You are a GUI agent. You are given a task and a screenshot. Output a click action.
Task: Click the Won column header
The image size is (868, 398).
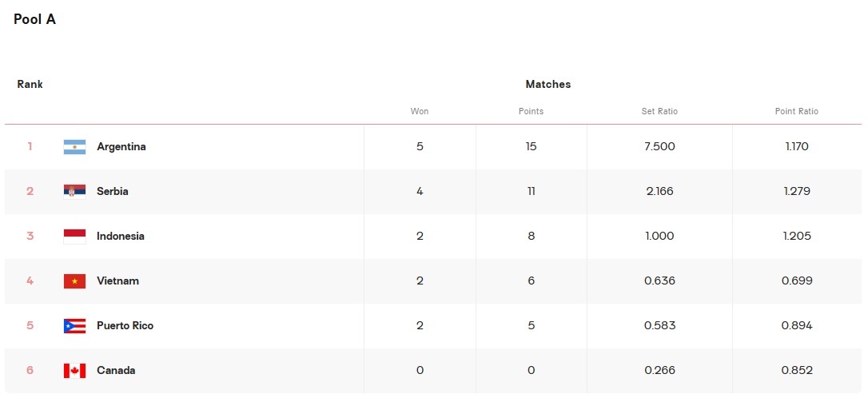click(x=419, y=111)
